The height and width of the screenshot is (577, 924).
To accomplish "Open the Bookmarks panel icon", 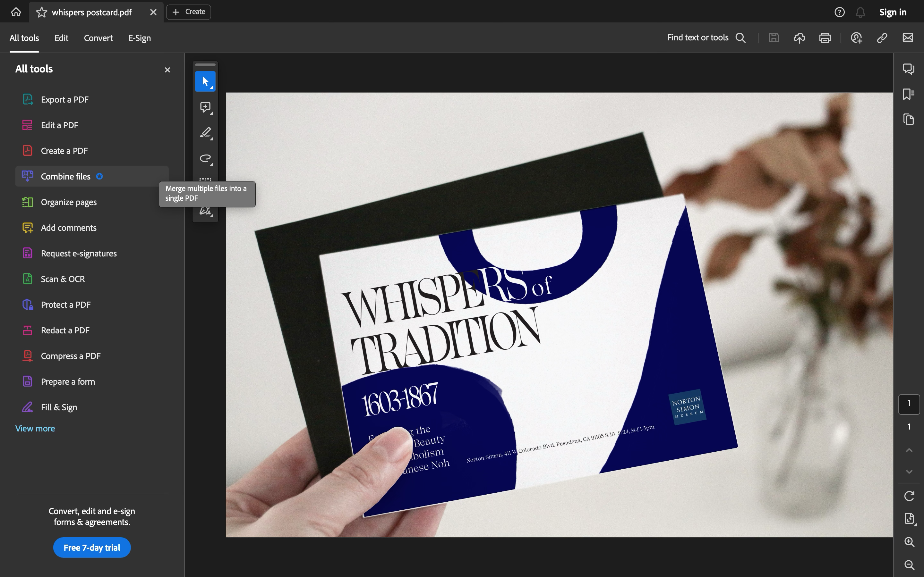I will [908, 94].
